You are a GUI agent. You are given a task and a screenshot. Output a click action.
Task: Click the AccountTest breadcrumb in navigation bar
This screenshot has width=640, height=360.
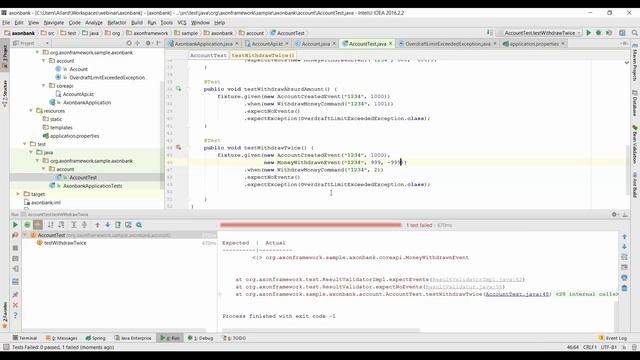(x=287, y=33)
